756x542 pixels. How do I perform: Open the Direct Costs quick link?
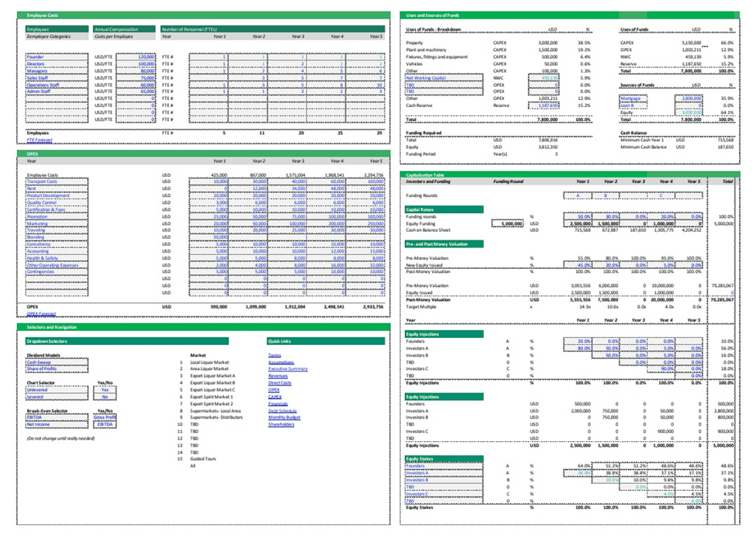(280, 383)
